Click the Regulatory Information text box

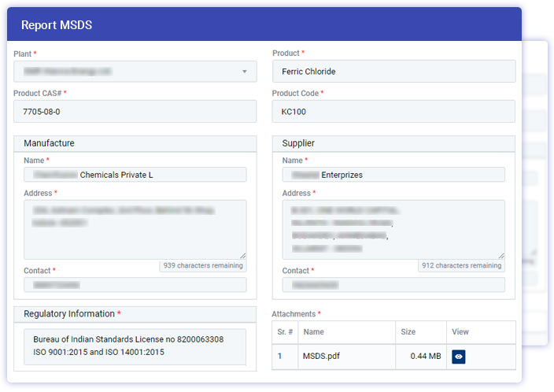point(135,346)
